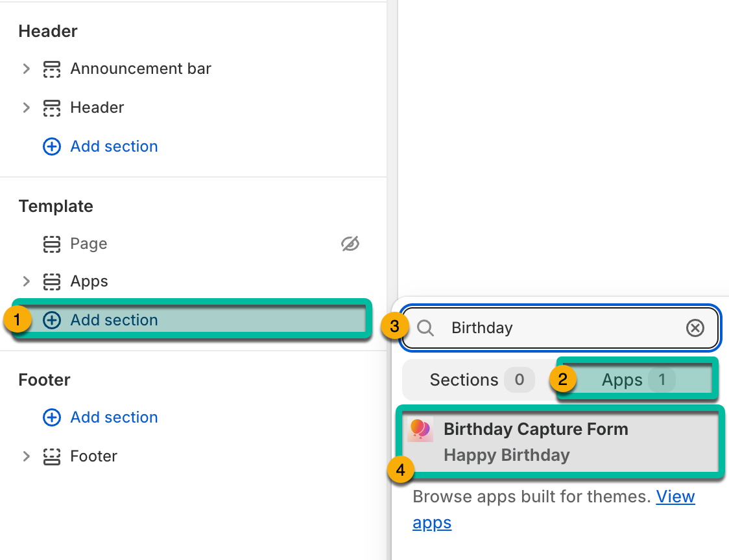This screenshot has width=729, height=560.
Task: Click the magnifier icon in search box
Action: (x=425, y=328)
